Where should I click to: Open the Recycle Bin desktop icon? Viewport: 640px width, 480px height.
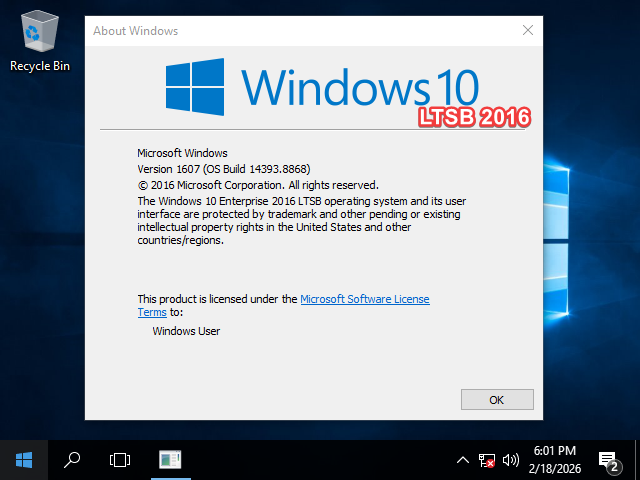click(x=40, y=41)
